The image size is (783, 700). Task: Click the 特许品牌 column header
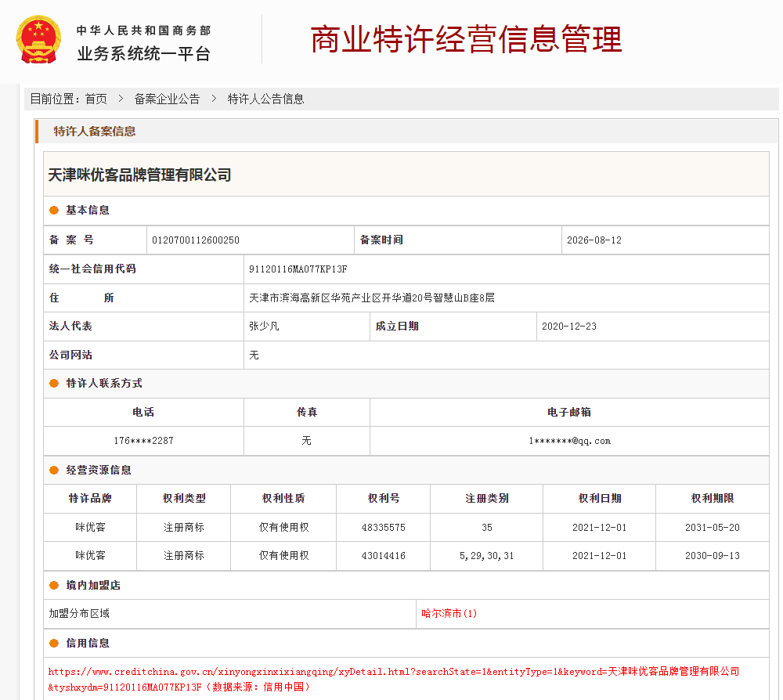pyautogui.click(x=90, y=498)
